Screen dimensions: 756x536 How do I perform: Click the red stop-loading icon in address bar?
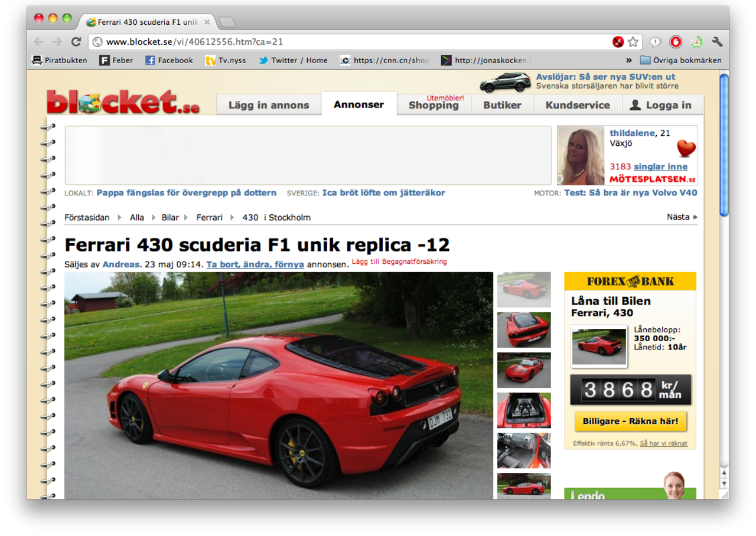coord(618,42)
